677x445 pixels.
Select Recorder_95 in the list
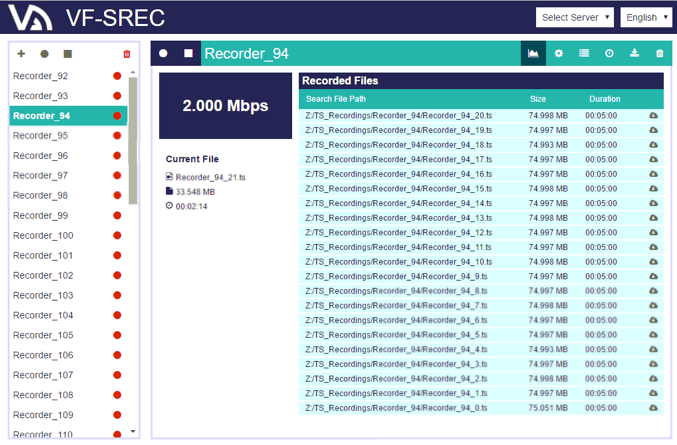[41, 136]
